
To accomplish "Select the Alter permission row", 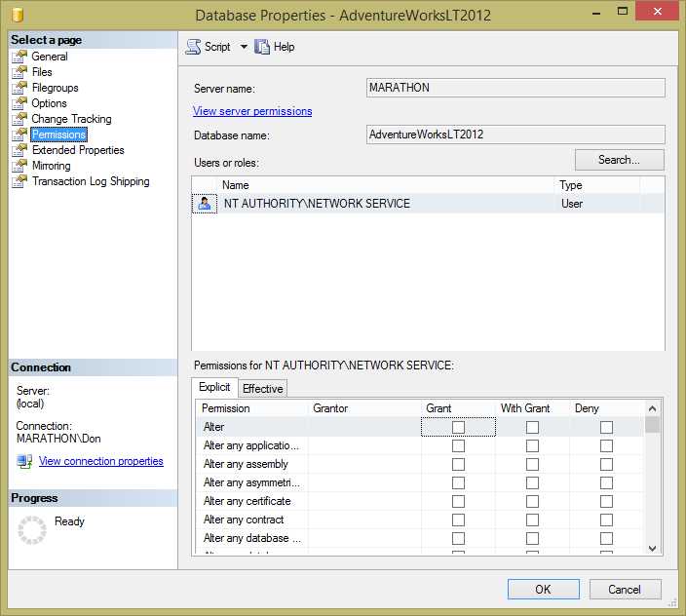I will [x=420, y=427].
